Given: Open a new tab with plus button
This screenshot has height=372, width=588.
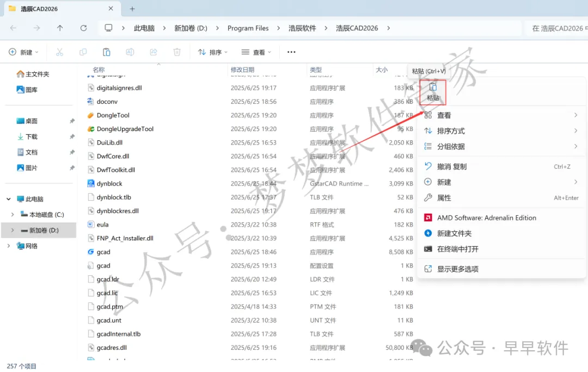Looking at the screenshot, I should [x=132, y=9].
